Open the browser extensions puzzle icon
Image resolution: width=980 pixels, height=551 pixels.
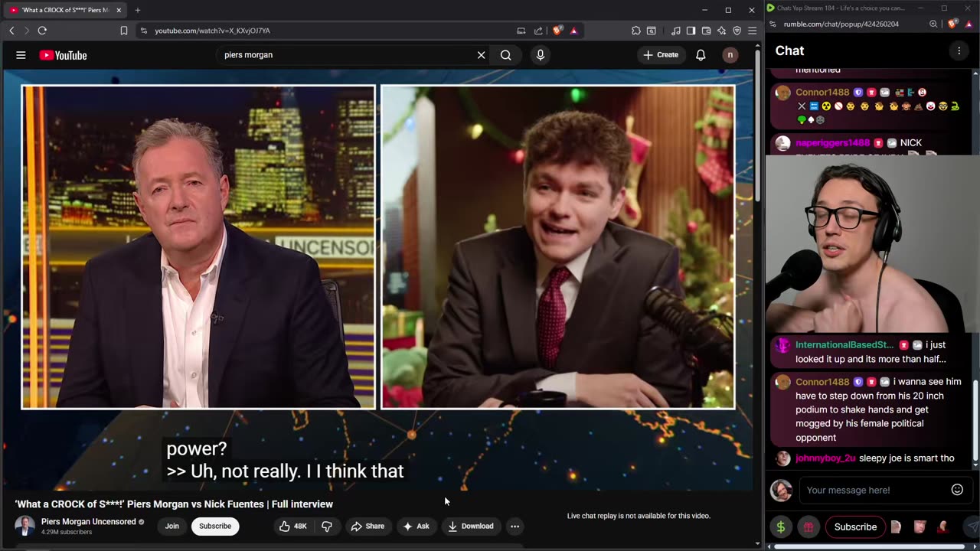coord(636,31)
